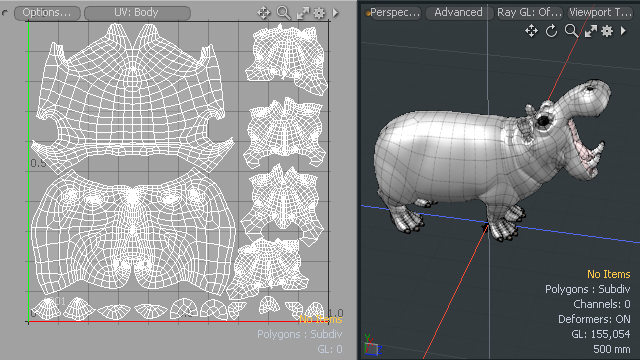The height and width of the screenshot is (360, 640).
Task: Open the UV: Body map dropdown
Action: point(137,13)
